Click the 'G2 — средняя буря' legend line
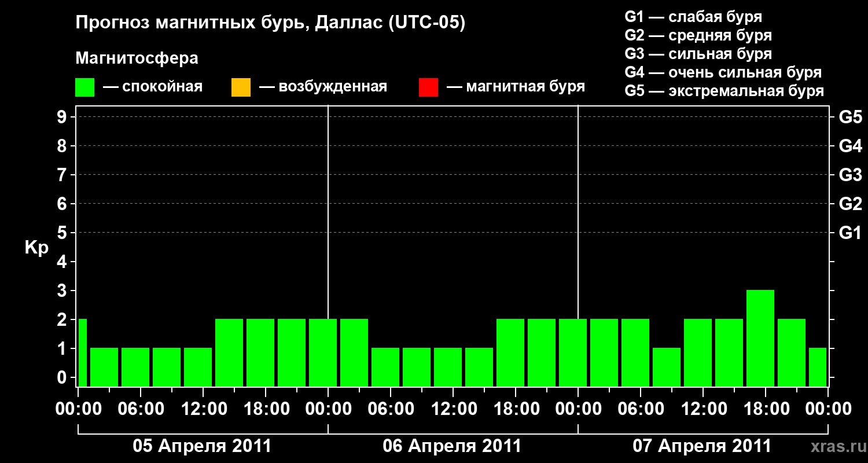Viewport: 868px width, 463px height. (x=698, y=35)
